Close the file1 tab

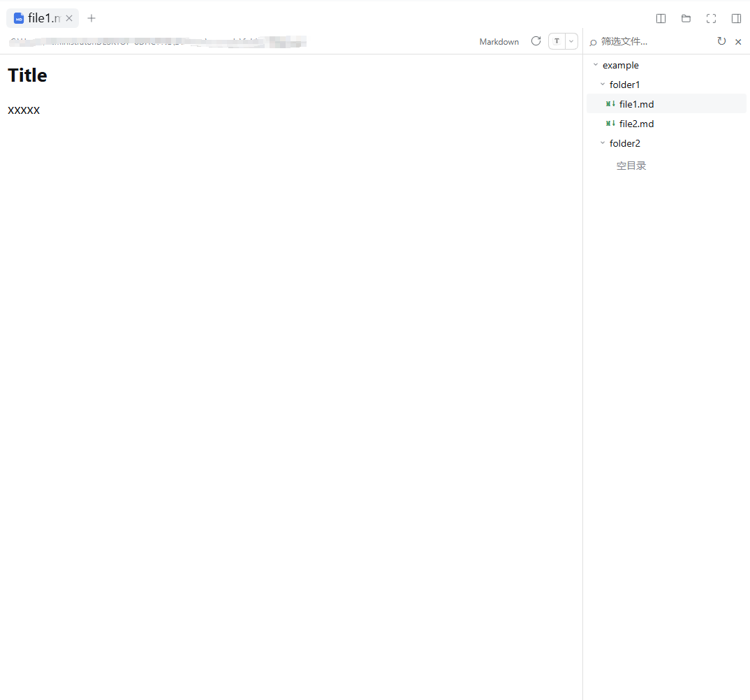[x=69, y=18]
